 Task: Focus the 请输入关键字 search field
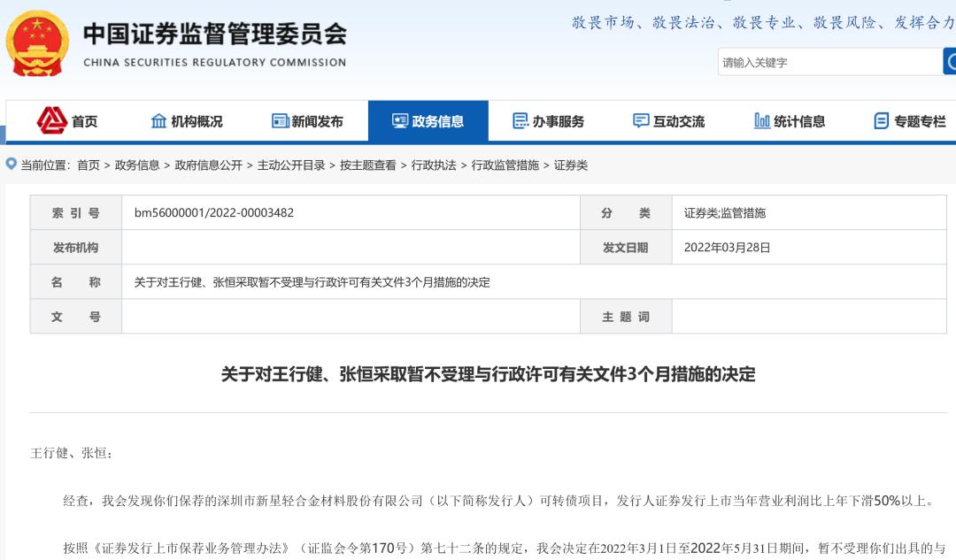[x=829, y=62]
